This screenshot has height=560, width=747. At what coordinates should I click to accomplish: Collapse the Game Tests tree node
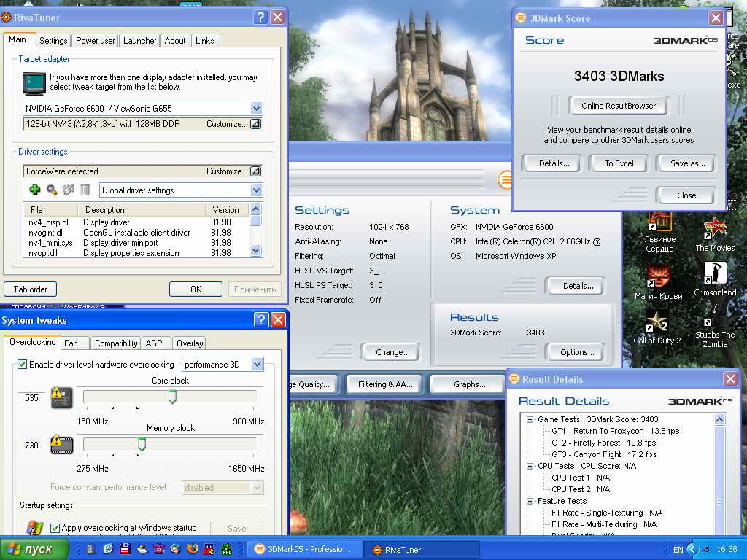(530, 419)
